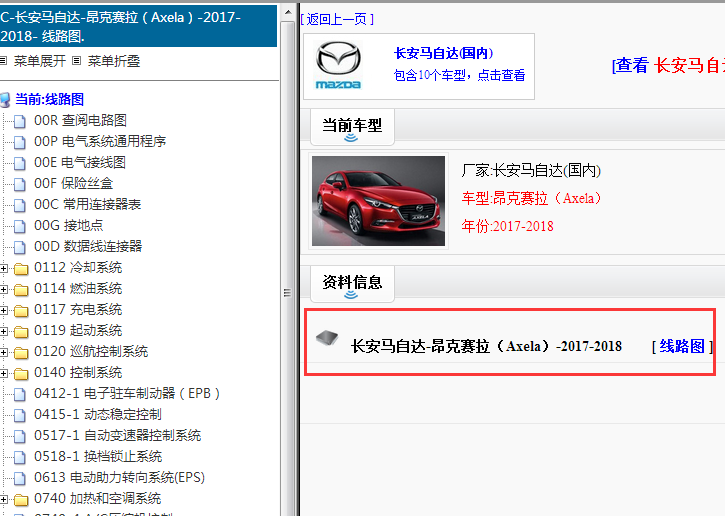Screen dimensions: 725x516
Task: Click the 车型:昂克赛拉（Axela）text
Action: [x=531, y=198]
